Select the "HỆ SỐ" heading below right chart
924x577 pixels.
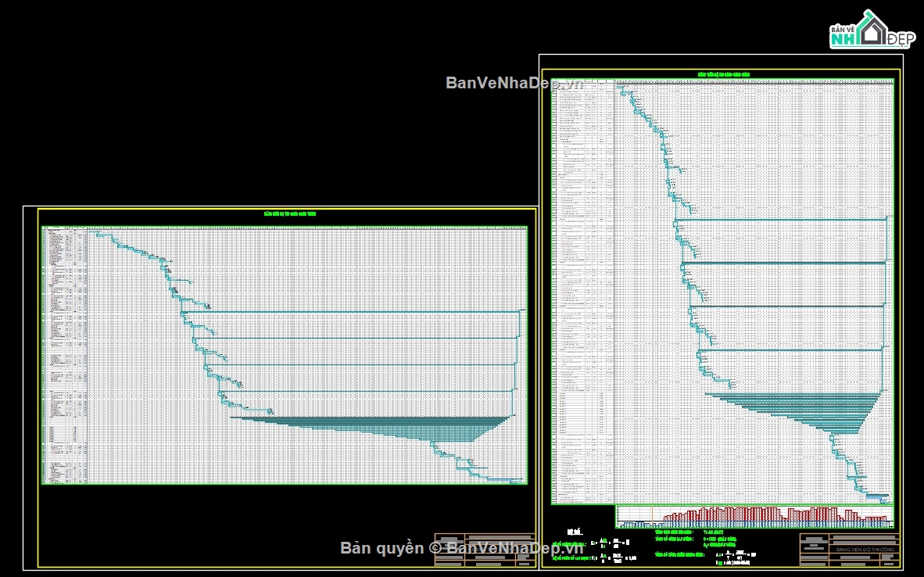(574, 532)
